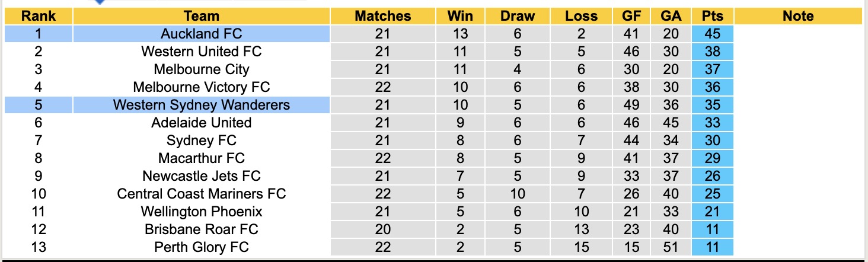Select the Draw column header
This screenshot has height=262, width=868.
[x=517, y=16]
